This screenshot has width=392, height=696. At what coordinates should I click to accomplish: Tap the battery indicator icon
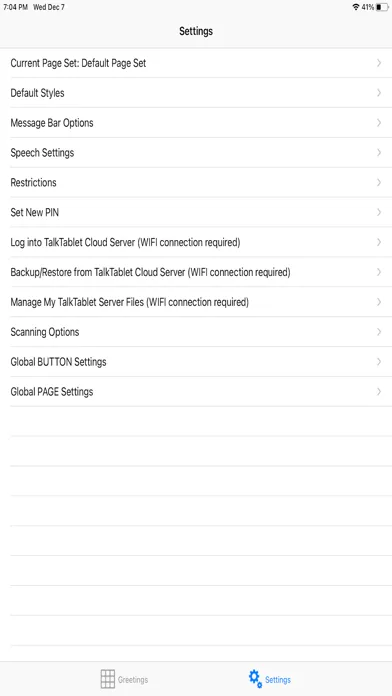click(382, 7)
